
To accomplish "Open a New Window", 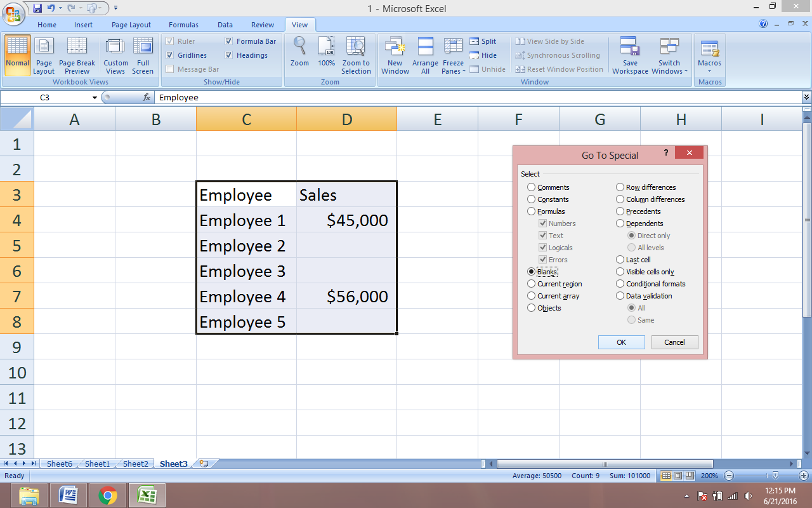I will 395,55.
